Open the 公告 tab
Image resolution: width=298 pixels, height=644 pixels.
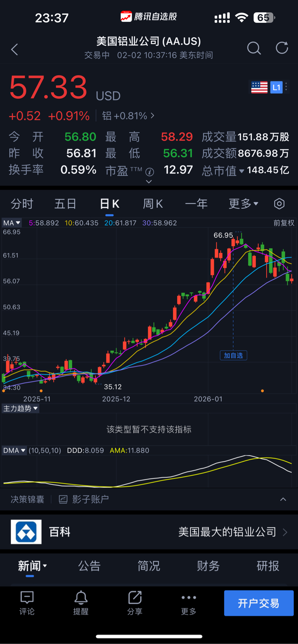coord(89,566)
